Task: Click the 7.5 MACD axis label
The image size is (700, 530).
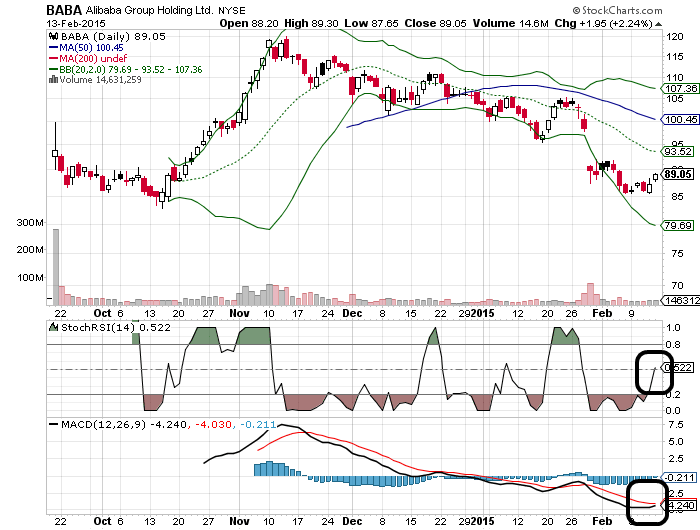Action: (x=675, y=424)
